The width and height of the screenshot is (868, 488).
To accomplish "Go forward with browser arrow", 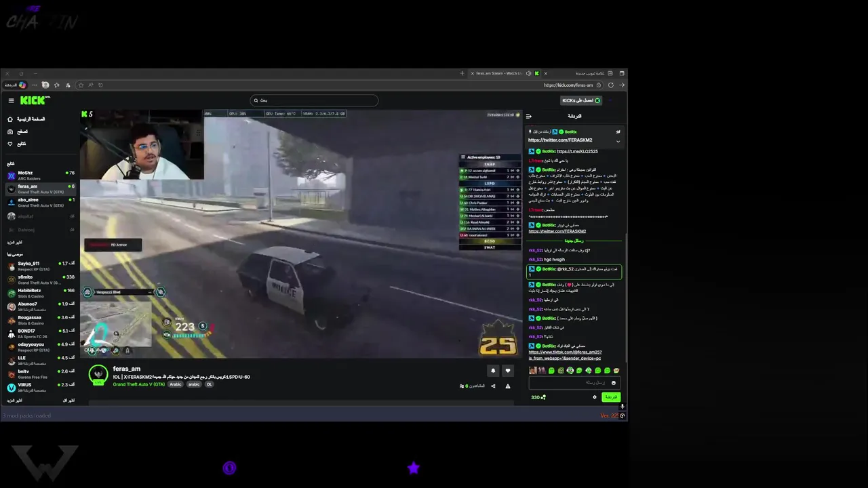I will click(x=622, y=85).
